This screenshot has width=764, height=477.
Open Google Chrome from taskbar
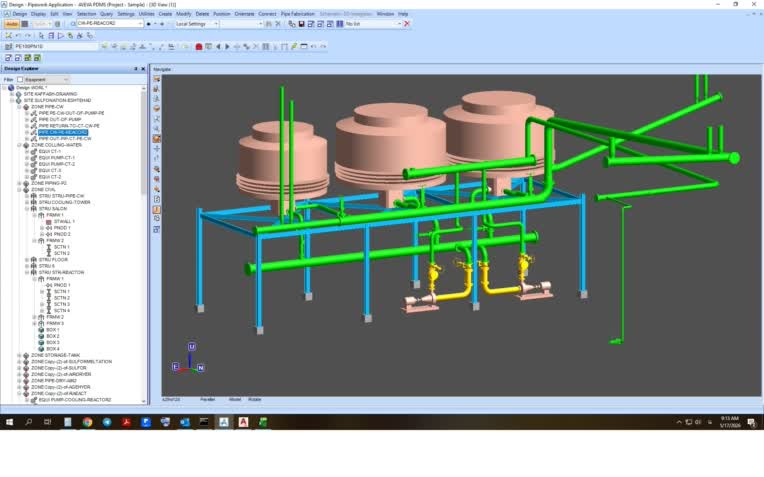click(x=87, y=422)
